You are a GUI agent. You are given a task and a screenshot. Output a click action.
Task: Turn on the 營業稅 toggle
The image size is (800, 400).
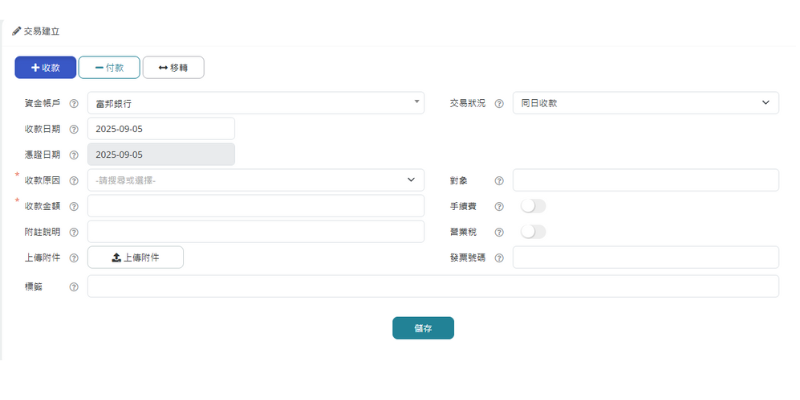(533, 232)
